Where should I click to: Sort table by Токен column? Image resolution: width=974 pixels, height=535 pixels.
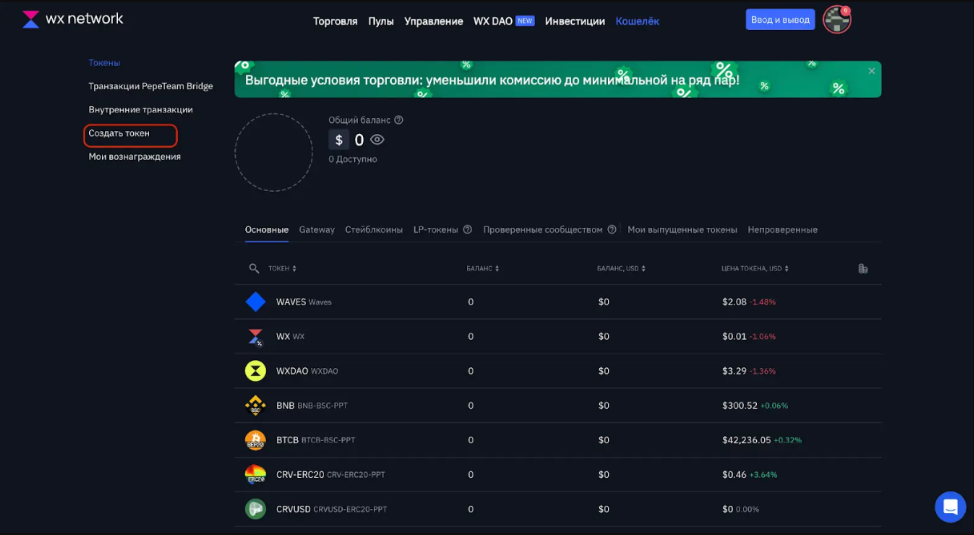(282, 268)
